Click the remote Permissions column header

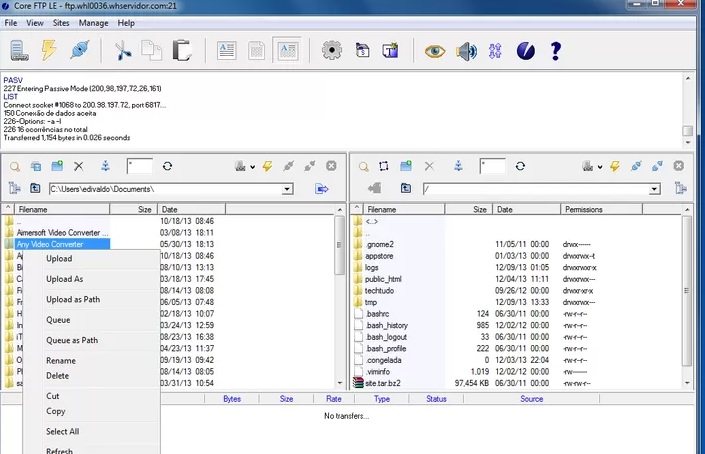(583, 210)
